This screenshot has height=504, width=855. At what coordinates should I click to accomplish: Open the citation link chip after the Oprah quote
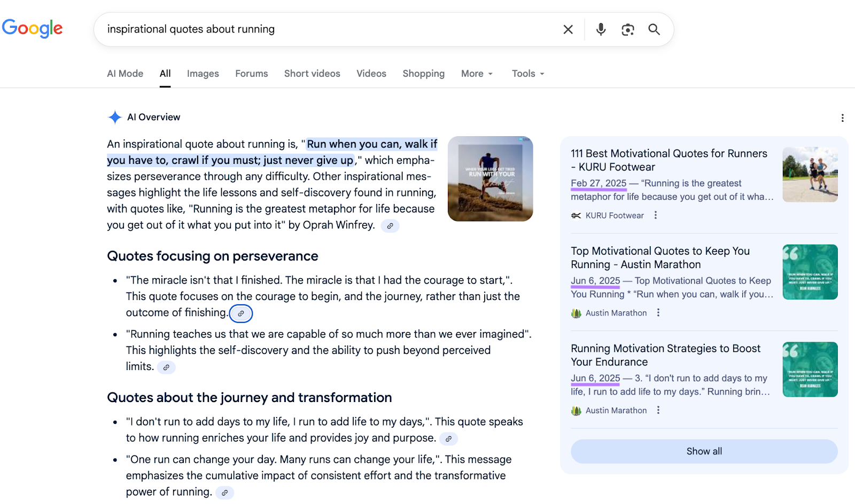click(390, 226)
